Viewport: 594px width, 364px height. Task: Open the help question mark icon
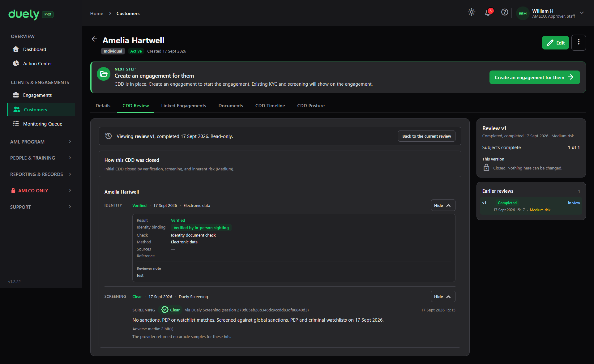pos(505,12)
